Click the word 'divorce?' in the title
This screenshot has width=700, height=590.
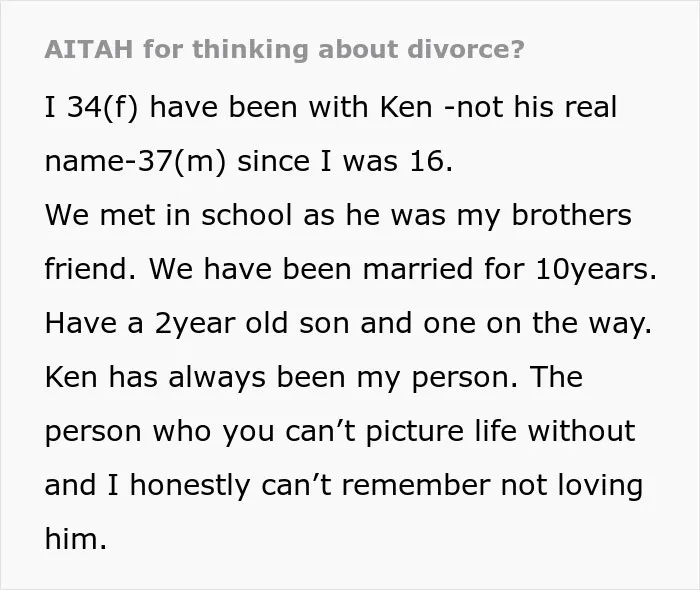(x=466, y=49)
